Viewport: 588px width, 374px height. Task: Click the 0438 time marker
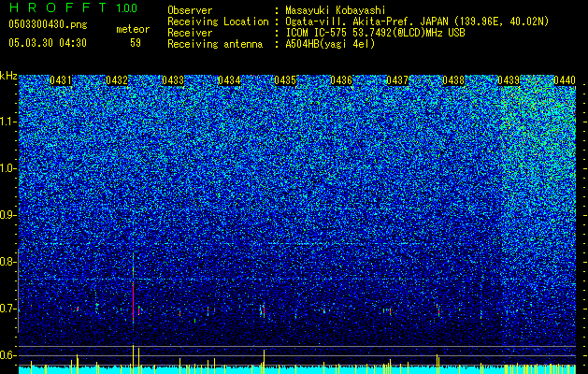tap(453, 80)
